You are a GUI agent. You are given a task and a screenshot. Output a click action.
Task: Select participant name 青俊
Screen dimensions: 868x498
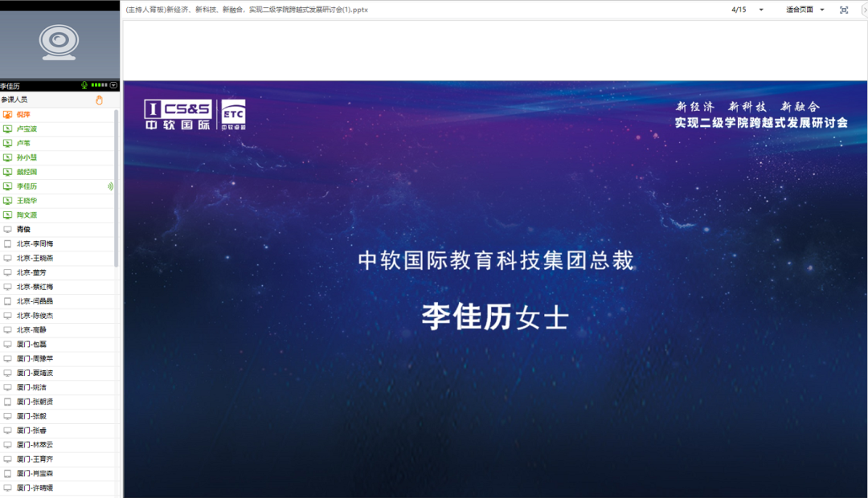tap(23, 230)
